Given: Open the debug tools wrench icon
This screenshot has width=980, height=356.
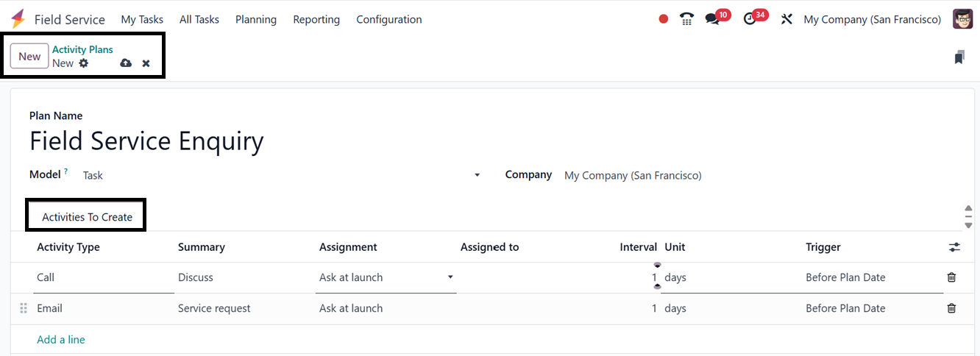Looking at the screenshot, I should click(787, 19).
